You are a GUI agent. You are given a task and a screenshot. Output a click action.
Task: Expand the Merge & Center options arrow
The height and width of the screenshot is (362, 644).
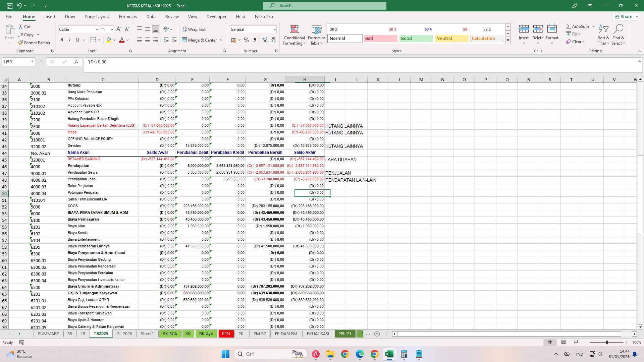pos(221,40)
